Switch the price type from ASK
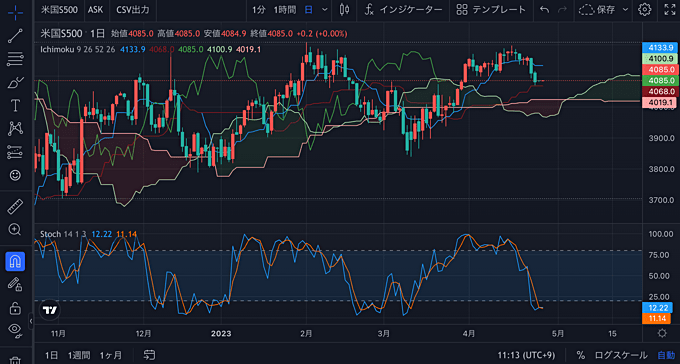680x364 pixels. click(95, 10)
